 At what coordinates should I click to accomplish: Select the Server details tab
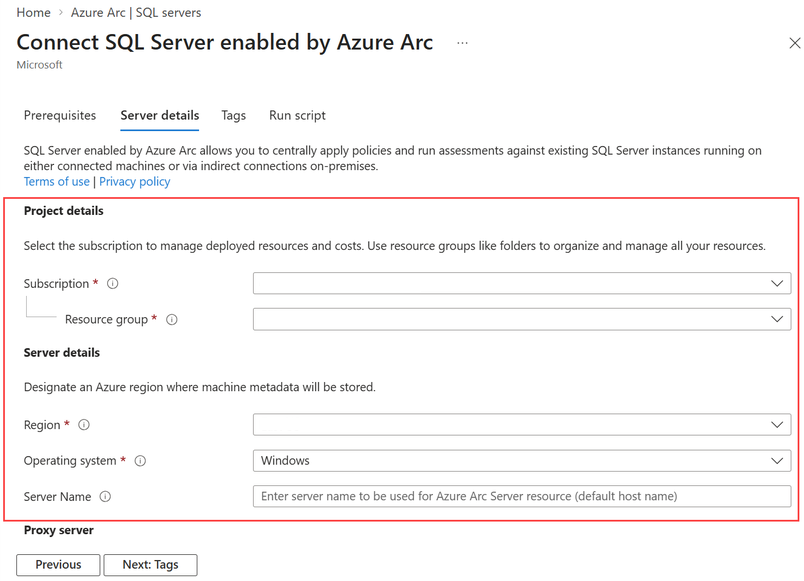tap(160, 115)
